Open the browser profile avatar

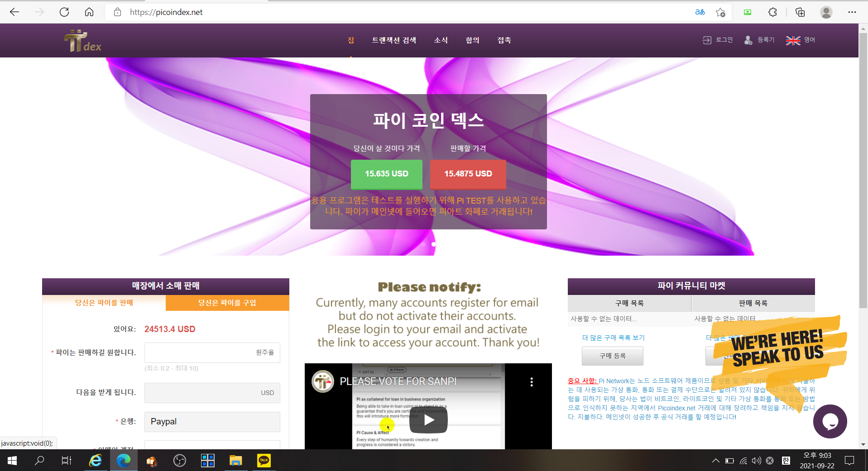pyautogui.click(x=826, y=12)
